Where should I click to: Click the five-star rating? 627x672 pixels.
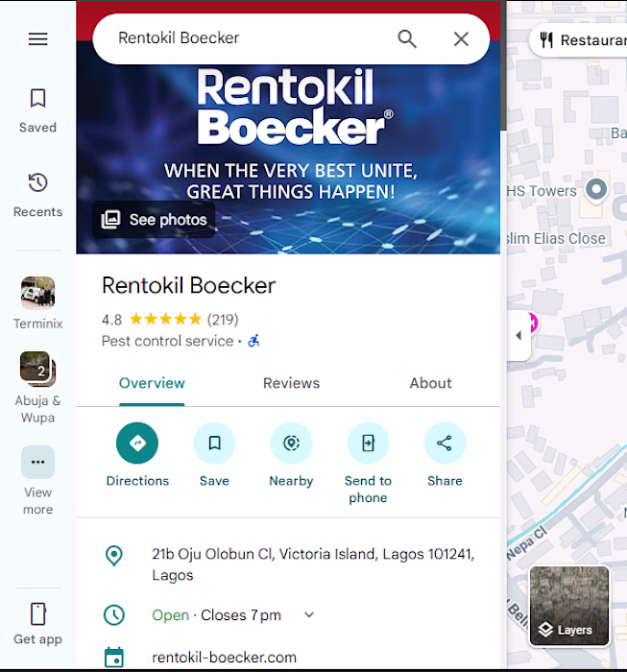click(x=165, y=319)
